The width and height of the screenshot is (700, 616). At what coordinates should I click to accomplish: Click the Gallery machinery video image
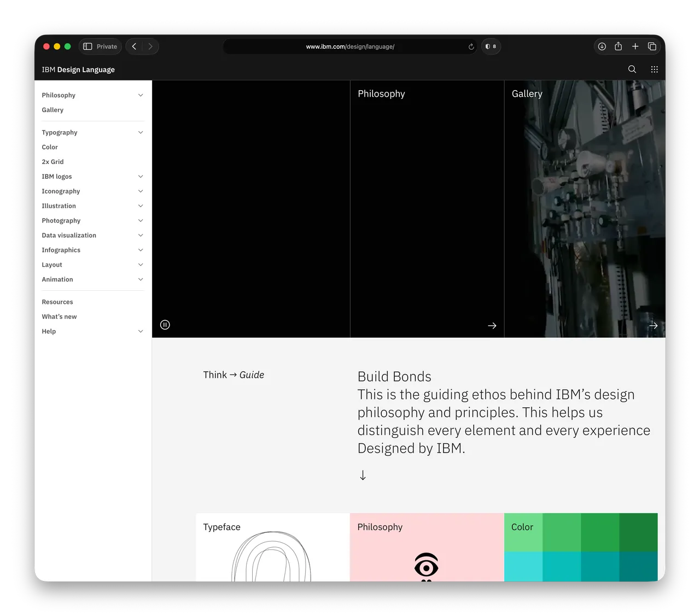pos(585,209)
